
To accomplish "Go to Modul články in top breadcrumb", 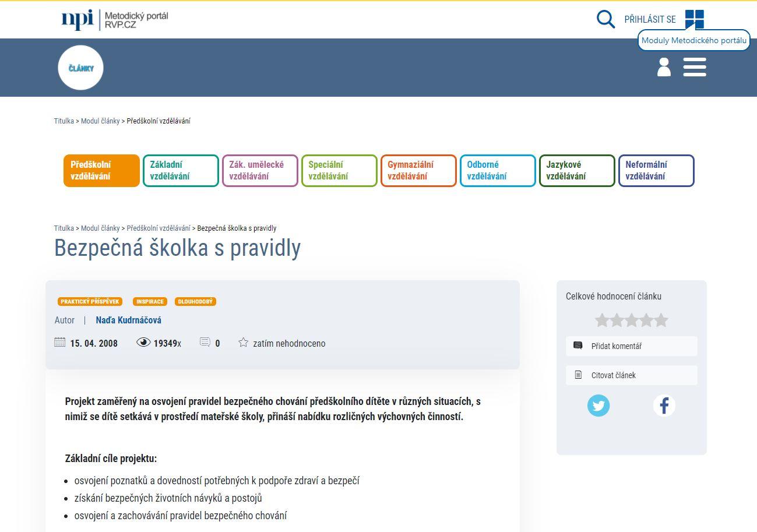I will [100, 121].
